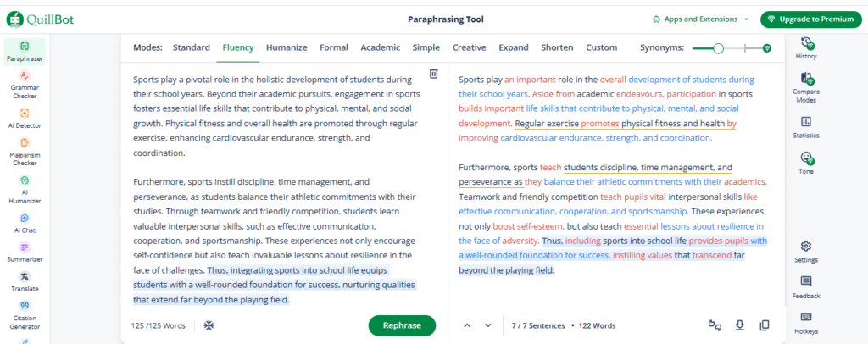Screen dimensions: 868x344
Task: Copy the paraphrased output text icon
Action: 765,325
